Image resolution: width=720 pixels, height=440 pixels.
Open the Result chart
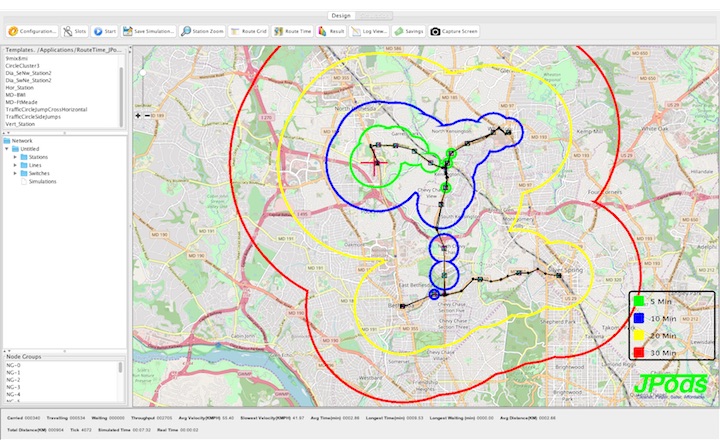click(331, 31)
